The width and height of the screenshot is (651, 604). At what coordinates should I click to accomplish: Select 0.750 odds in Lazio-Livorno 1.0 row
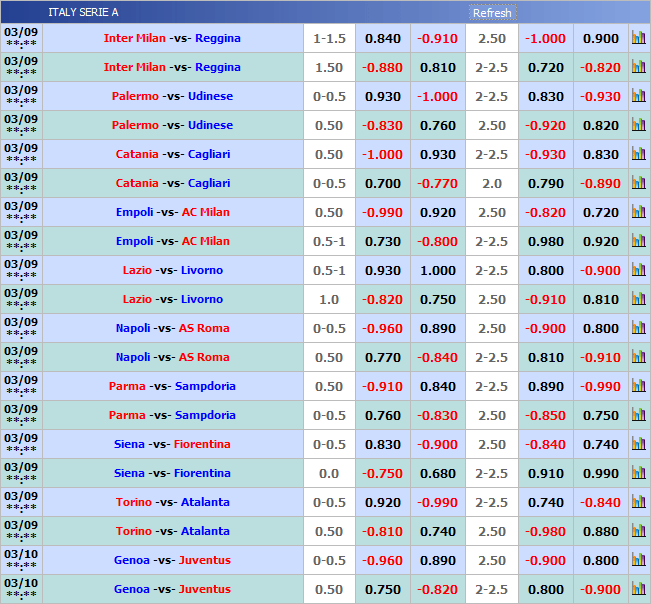tap(438, 300)
